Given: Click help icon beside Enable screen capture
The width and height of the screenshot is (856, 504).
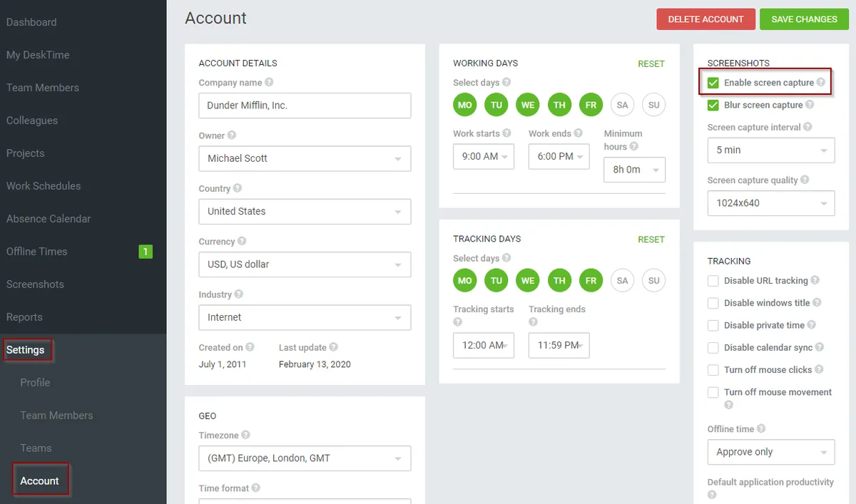Looking at the screenshot, I should pos(821,83).
